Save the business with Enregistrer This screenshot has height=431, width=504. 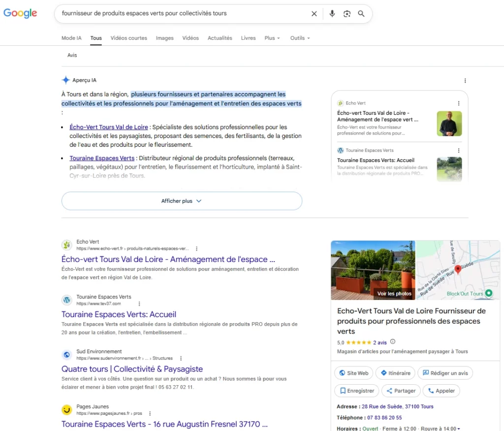357,391
